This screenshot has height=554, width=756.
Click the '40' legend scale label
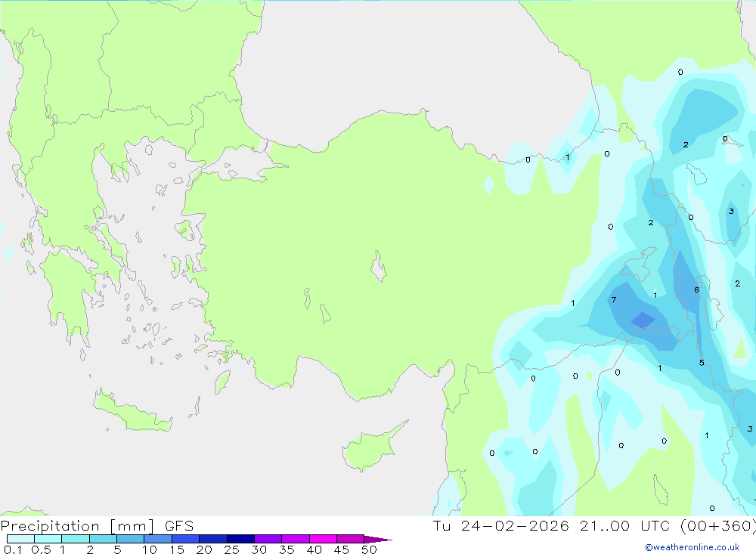coord(314,549)
